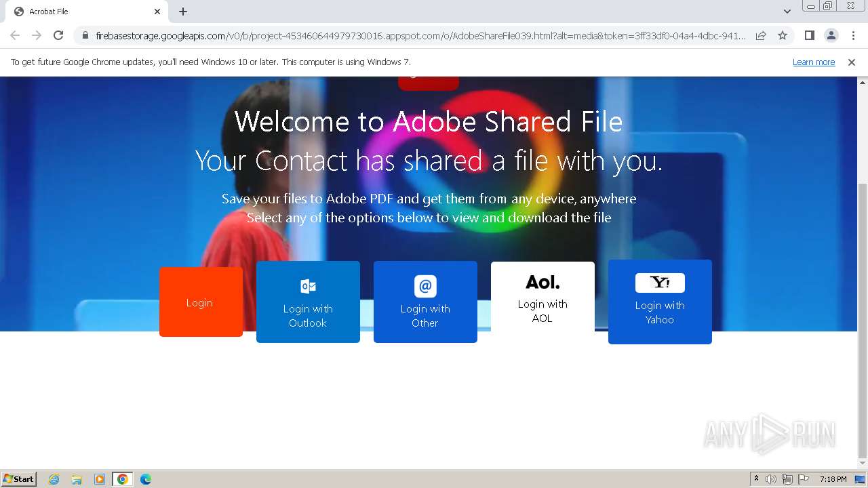Click the Yahoo Y! logo
The height and width of the screenshot is (488, 868).
[660, 283]
